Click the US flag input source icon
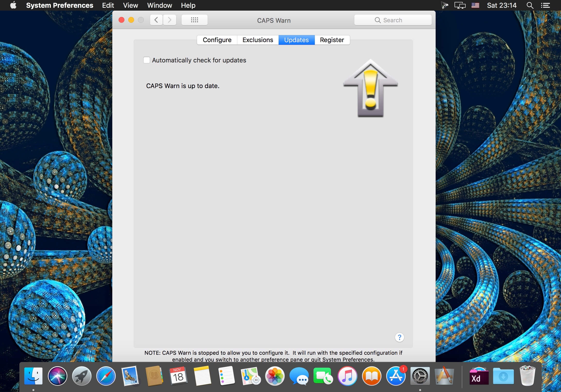Image resolution: width=561 pixels, height=392 pixels. click(x=475, y=5)
